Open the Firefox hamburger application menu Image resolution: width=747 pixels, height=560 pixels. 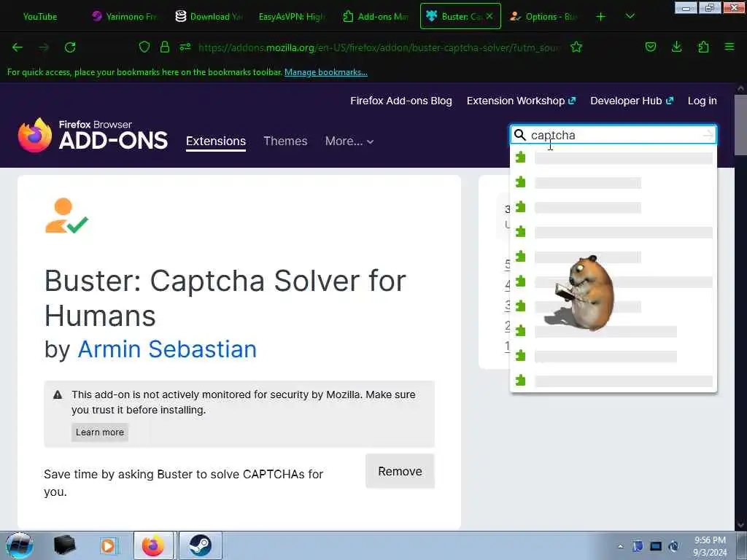729,47
